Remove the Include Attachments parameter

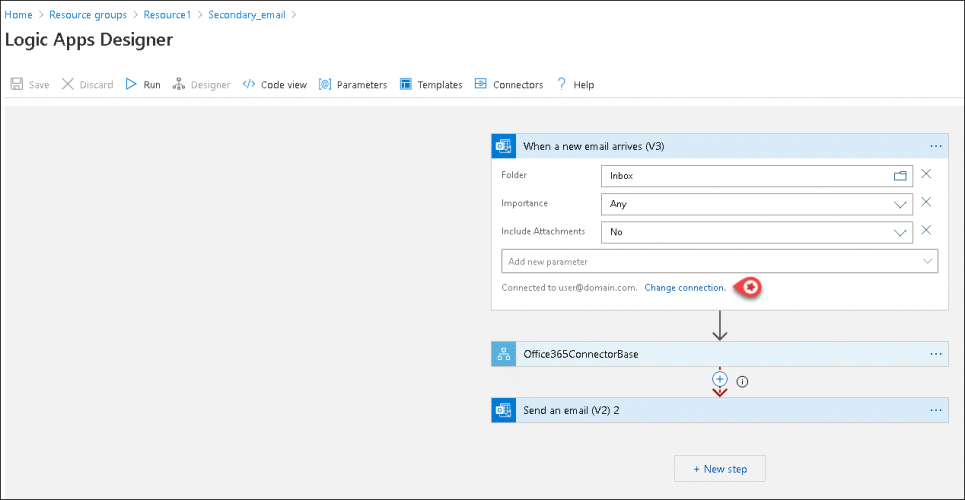(926, 230)
